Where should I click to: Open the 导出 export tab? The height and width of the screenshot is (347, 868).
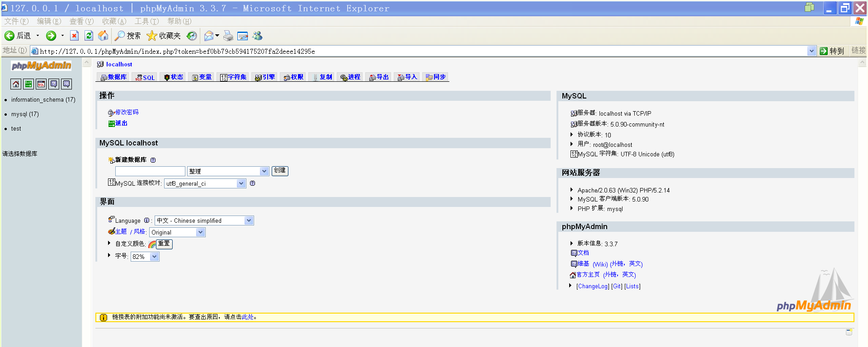[379, 77]
